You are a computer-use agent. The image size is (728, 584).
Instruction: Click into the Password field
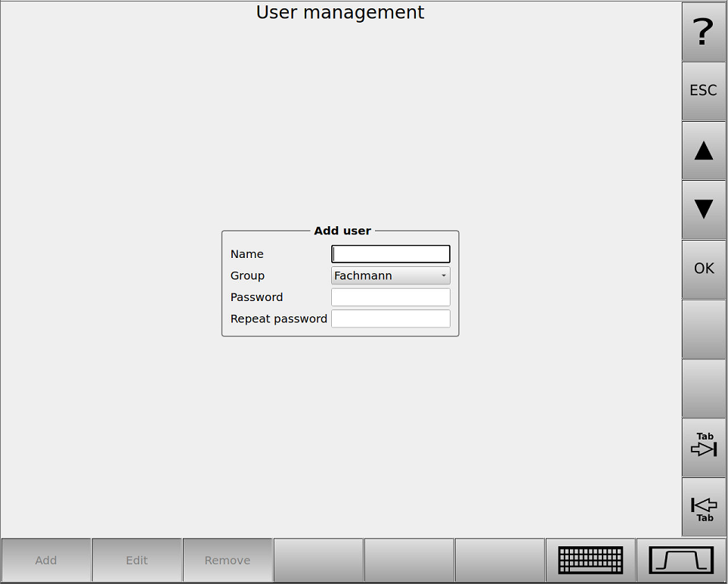[390, 297]
